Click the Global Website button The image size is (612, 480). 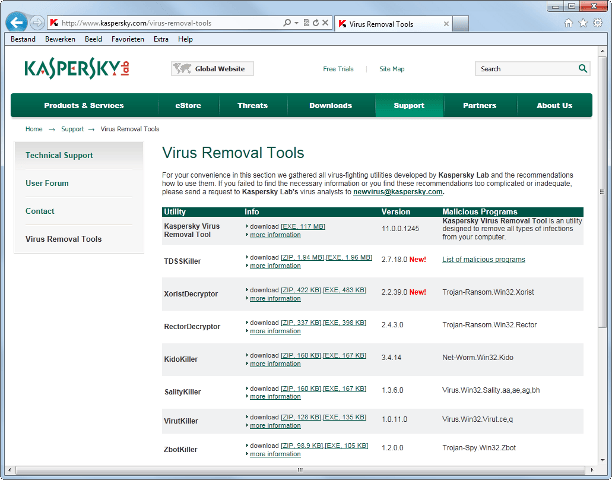[x=212, y=69]
